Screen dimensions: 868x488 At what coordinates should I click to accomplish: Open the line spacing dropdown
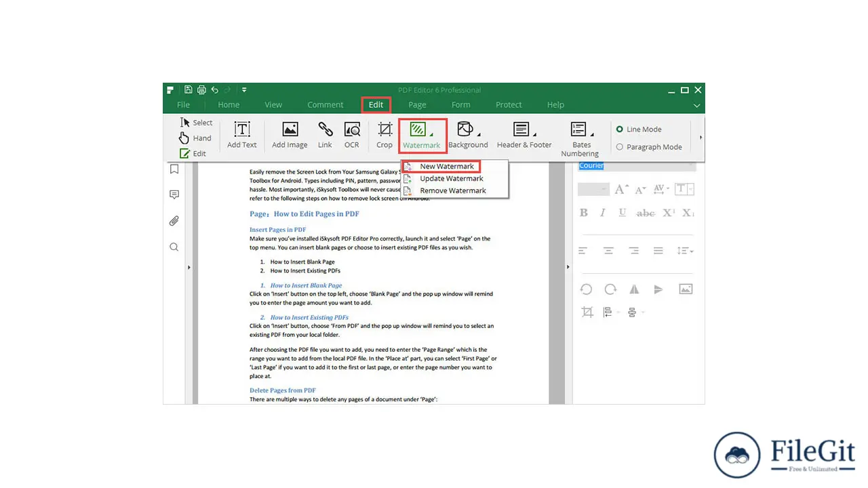point(685,251)
